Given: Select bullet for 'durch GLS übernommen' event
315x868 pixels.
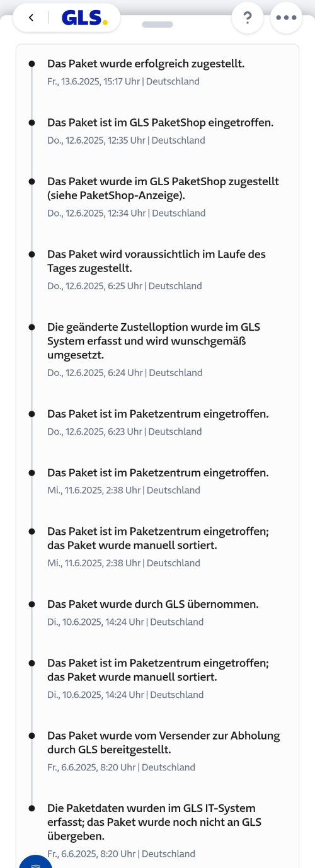Looking at the screenshot, I should coord(31,604).
